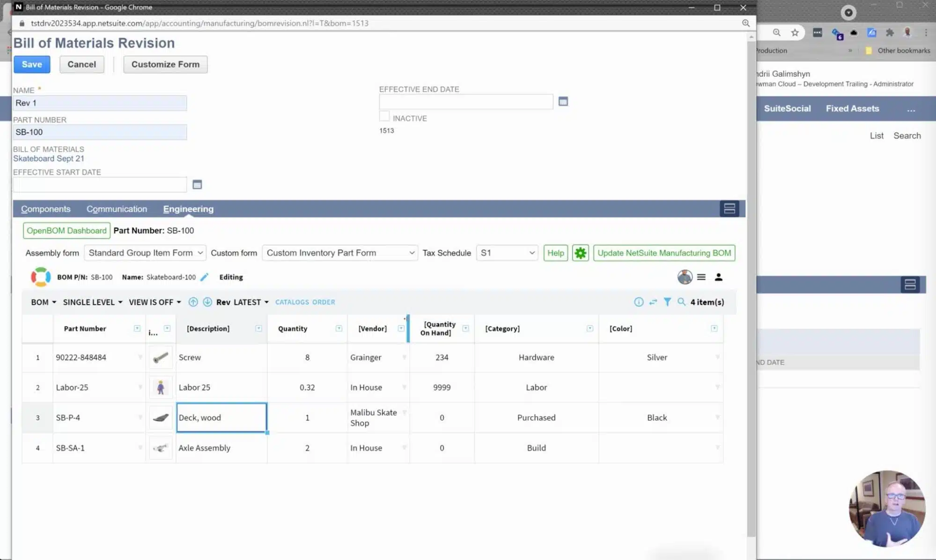The width and height of the screenshot is (936, 560).
Task: Click the info icon in BOM toolbar
Action: pyautogui.click(x=639, y=302)
